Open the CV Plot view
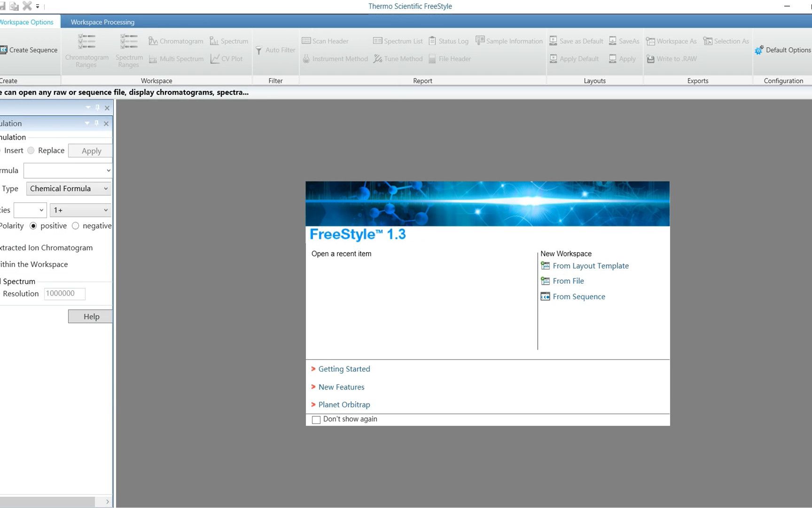Viewport: 812px width, 508px height. pos(226,59)
